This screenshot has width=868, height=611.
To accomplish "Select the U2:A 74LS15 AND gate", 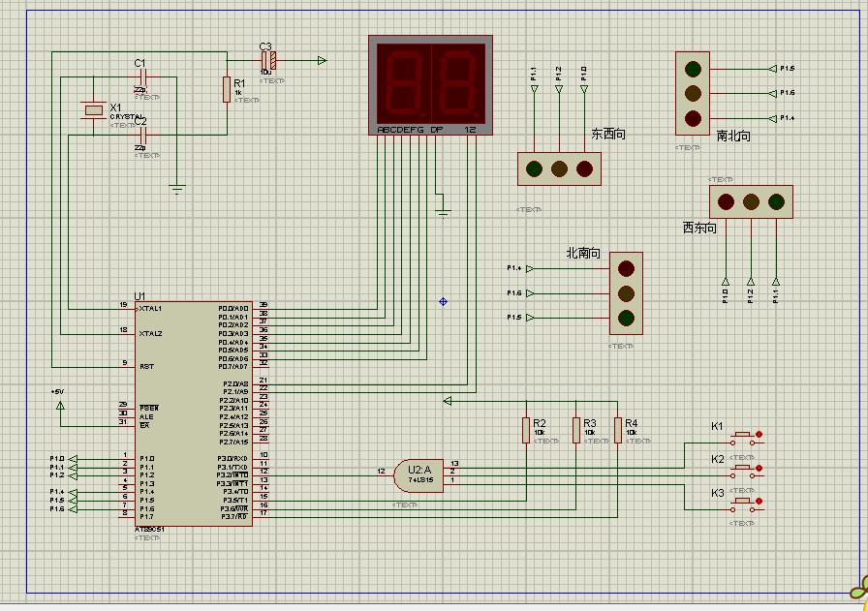I will click(x=418, y=475).
